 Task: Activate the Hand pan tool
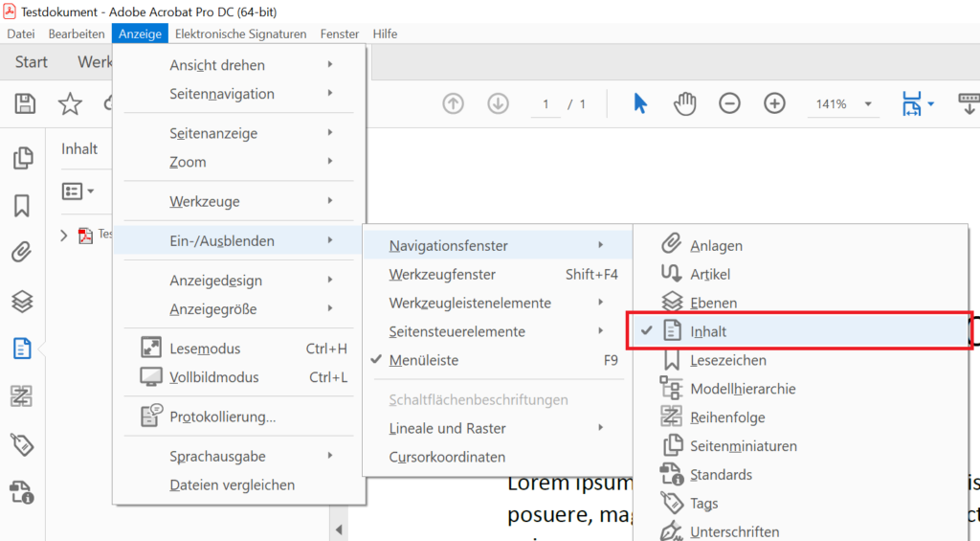click(x=684, y=103)
